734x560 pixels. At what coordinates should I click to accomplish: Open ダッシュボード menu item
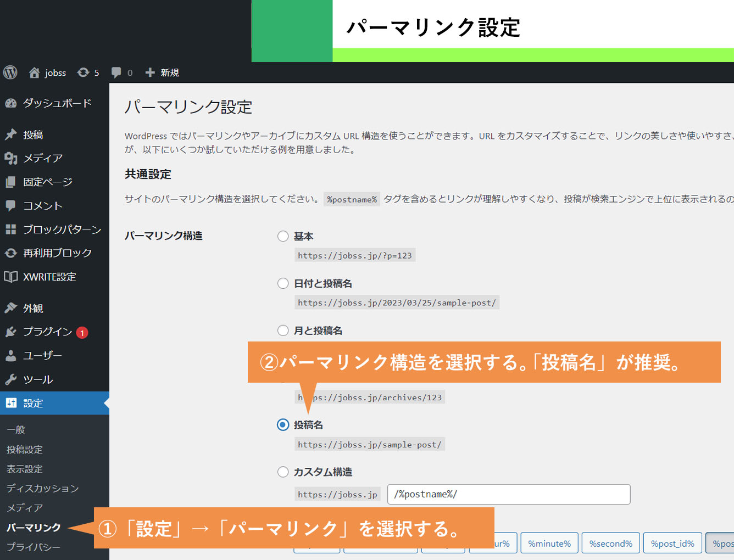pyautogui.click(x=54, y=103)
